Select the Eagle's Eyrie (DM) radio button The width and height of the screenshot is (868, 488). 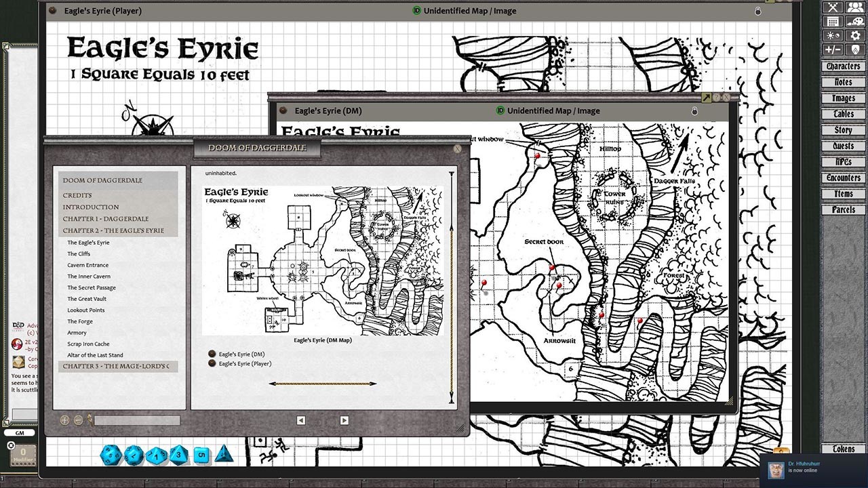coord(212,353)
